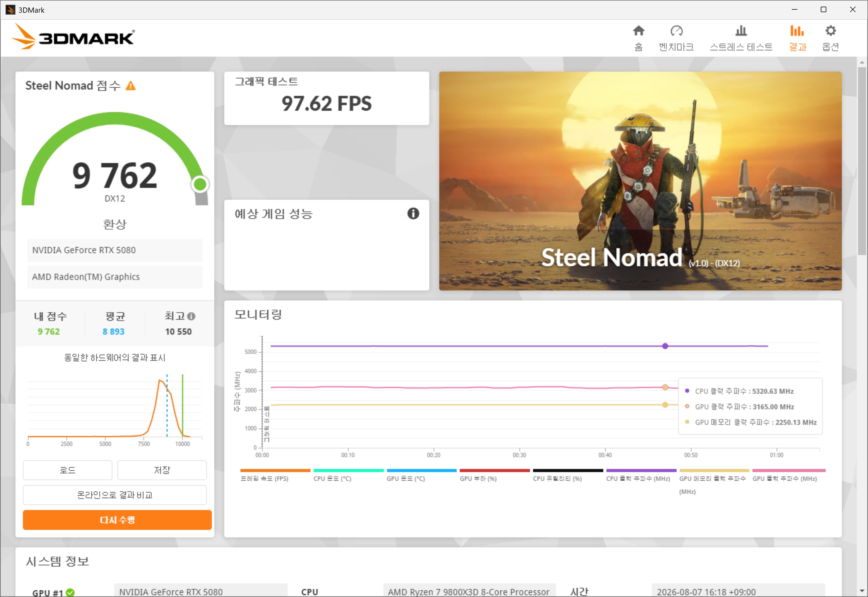Maximize the 3DMark window
This screenshot has height=597, width=868.
(x=823, y=10)
